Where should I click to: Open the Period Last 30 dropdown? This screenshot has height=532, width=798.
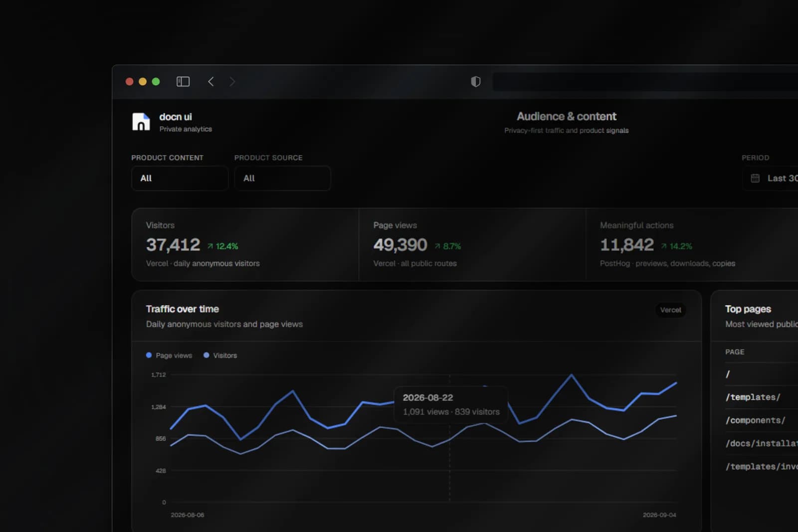[770, 178]
